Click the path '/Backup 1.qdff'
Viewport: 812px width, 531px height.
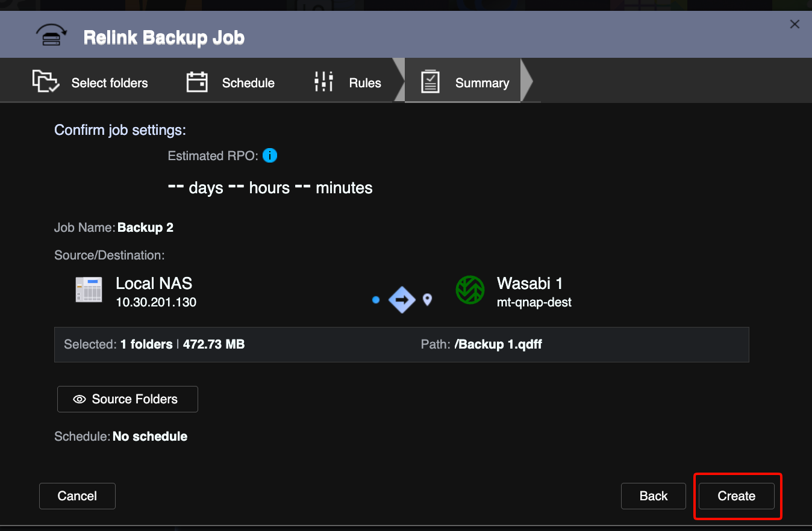point(498,344)
